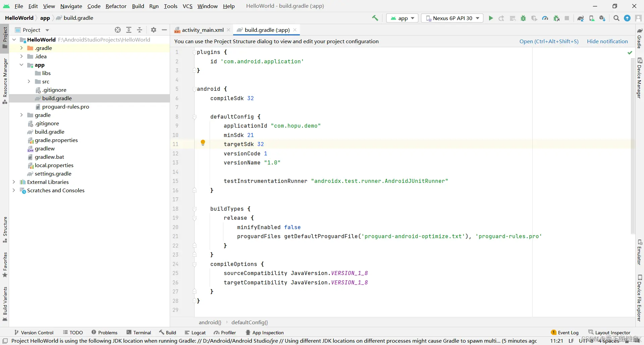Image resolution: width=644 pixels, height=345 pixels.
Task: Toggle the Build Variants tool window
Action: 5,304
